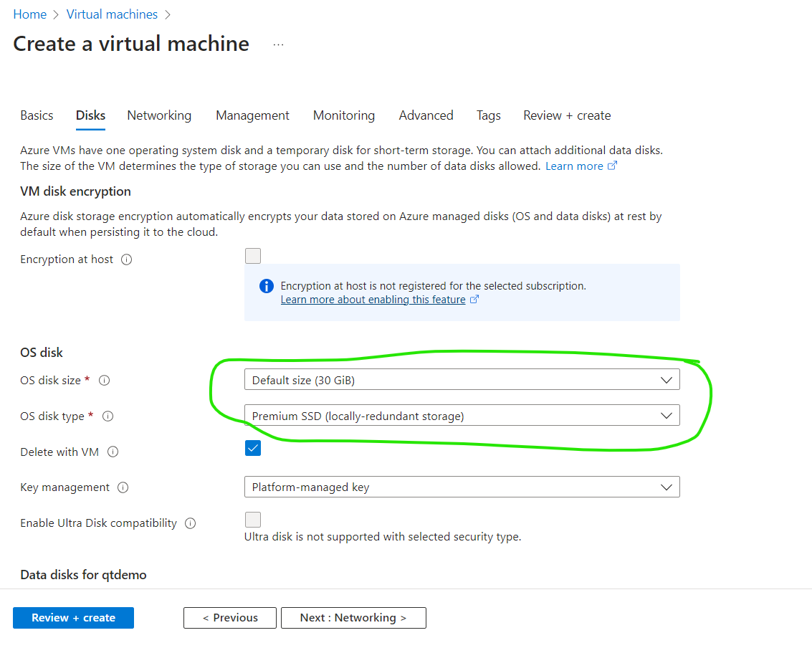Click info icon beside OS disk size
This screenshot has height=648, width=812.
coord(105,381)
